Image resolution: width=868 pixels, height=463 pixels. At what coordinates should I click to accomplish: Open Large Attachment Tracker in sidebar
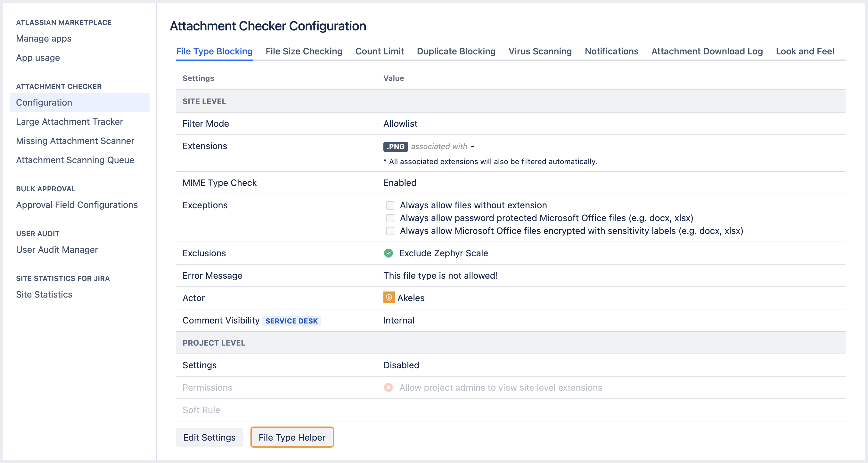(x=70, y=122)
